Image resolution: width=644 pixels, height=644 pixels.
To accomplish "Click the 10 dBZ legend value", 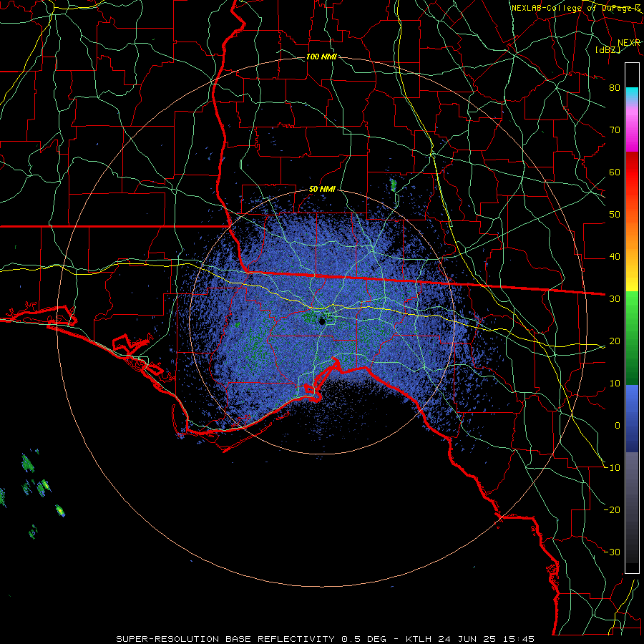I will (x=615, y=384).
